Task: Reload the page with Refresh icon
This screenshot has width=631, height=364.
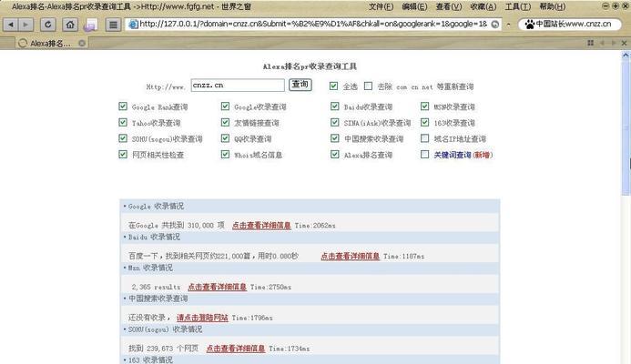Action: pos(48,25)
